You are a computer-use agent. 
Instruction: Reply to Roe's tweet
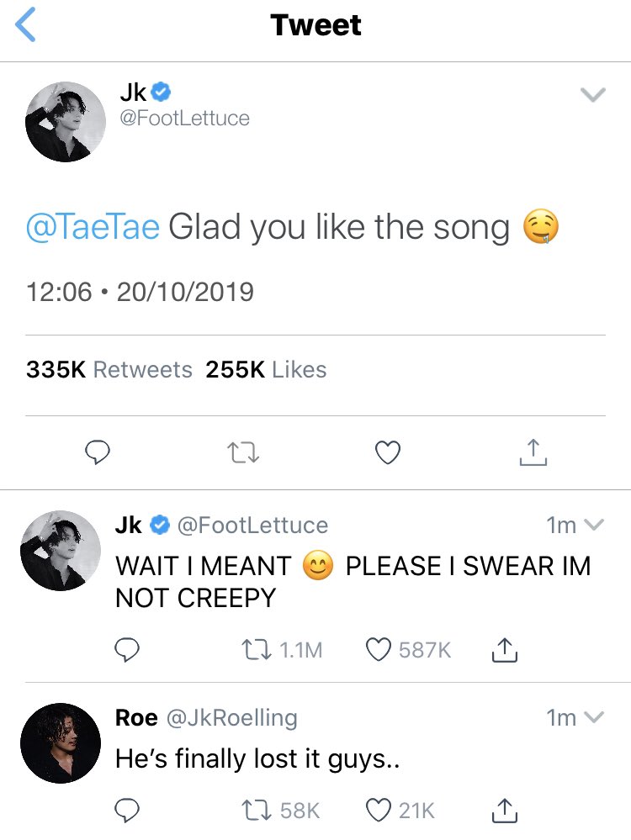pyautogui.click(x=127, y=811)
